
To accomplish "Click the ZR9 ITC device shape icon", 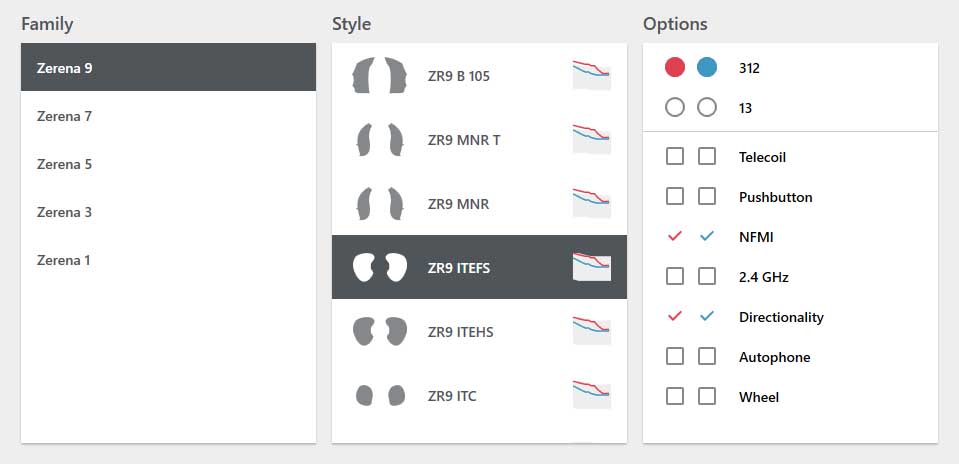I will coord(380,396).
